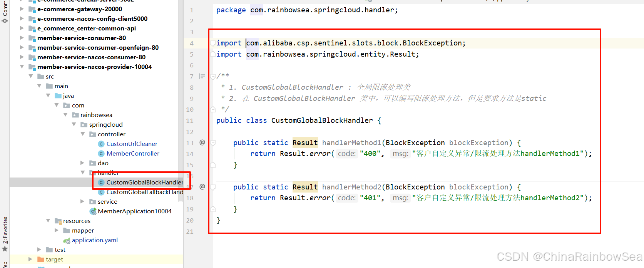
Task: Click the MemberController class icon
Action: pos(101,153)
